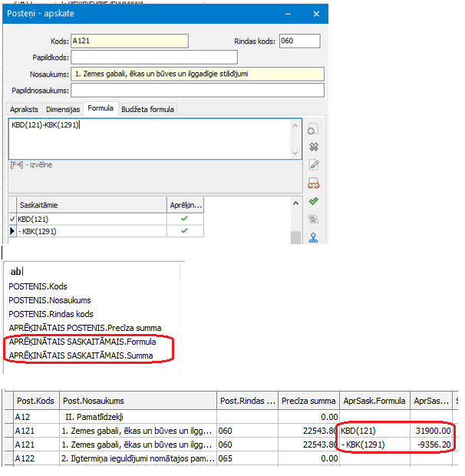
Task: Select POSTENIS.Kods in the field list
Action: pos(38,286)
